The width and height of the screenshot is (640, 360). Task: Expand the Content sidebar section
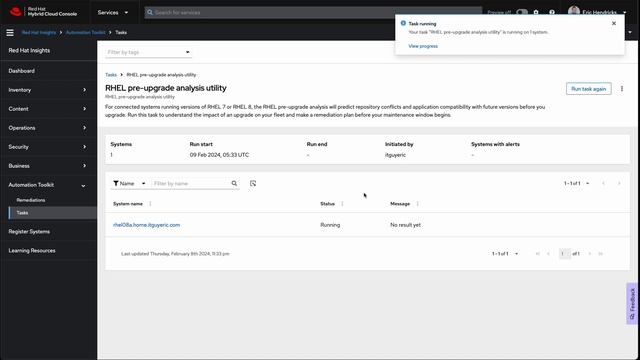click(x=48, y=109)
